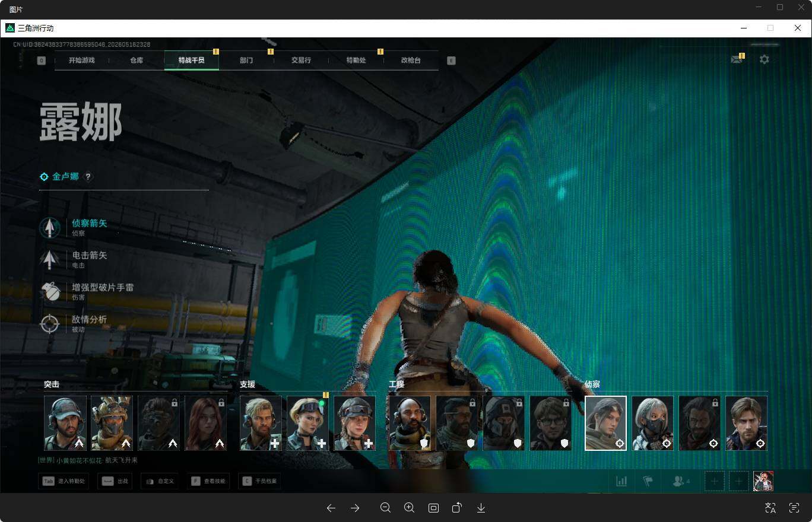Image resolution: width=812 pixels, height=522 pixels.
Task: Click the text extraction icon in viewer
Action: (x=794, y=508)
